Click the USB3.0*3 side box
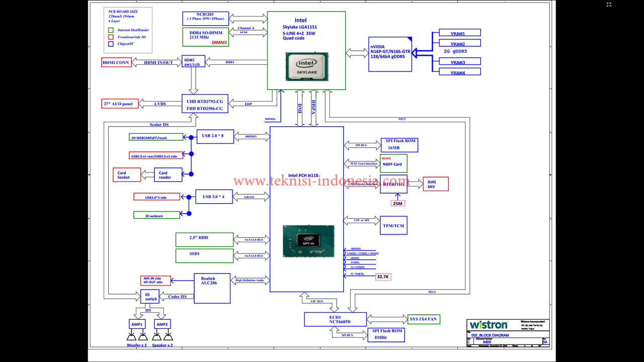 (156, 197)
